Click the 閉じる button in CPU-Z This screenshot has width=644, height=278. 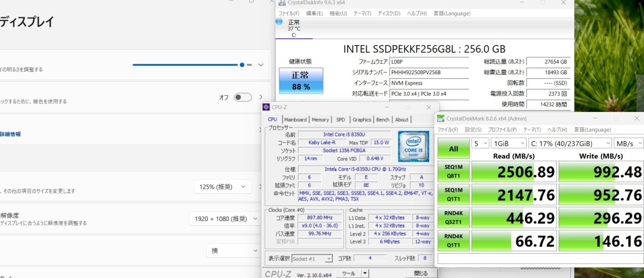click(x=421, y=273)
